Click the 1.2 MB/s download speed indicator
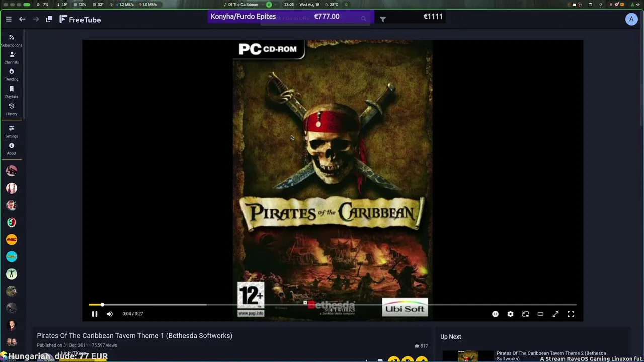This screenshot has height=362, width=644. (x=124, y=5)
